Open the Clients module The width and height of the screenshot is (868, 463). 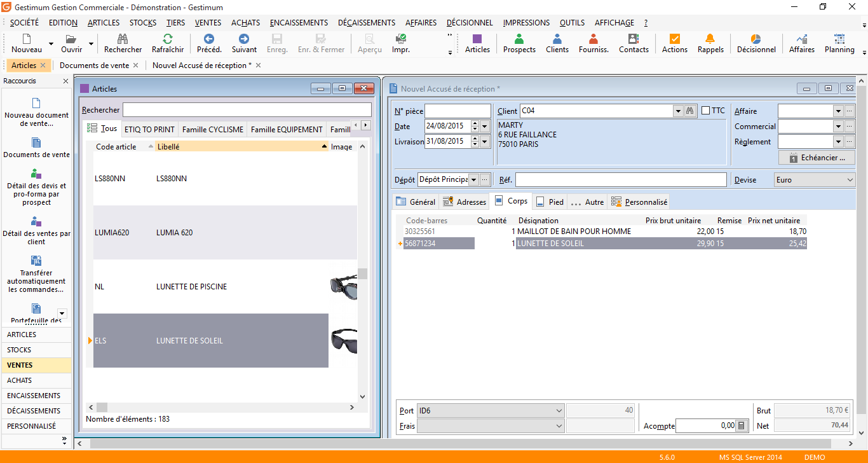[x=557, y=39]
